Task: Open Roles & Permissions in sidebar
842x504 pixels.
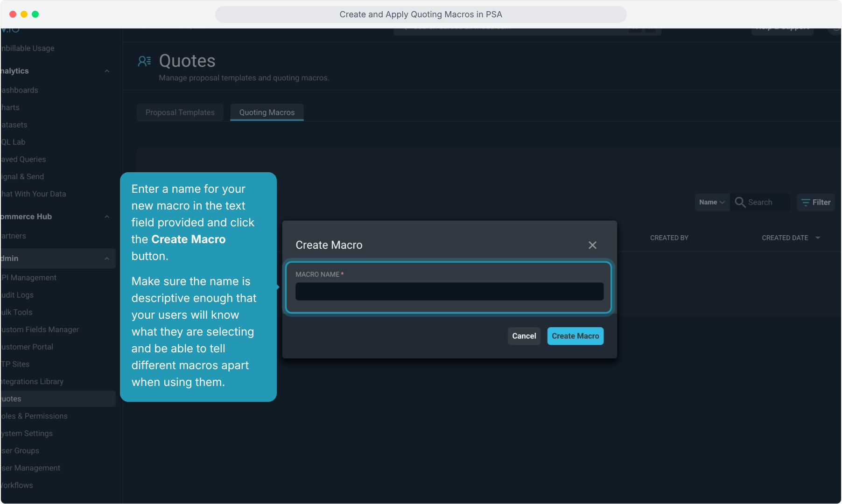Action: click(x=35, y=416)
